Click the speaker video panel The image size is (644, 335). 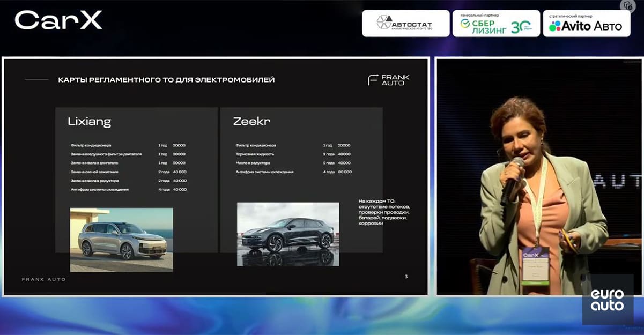pyautogui.click(x=538, y=176)
